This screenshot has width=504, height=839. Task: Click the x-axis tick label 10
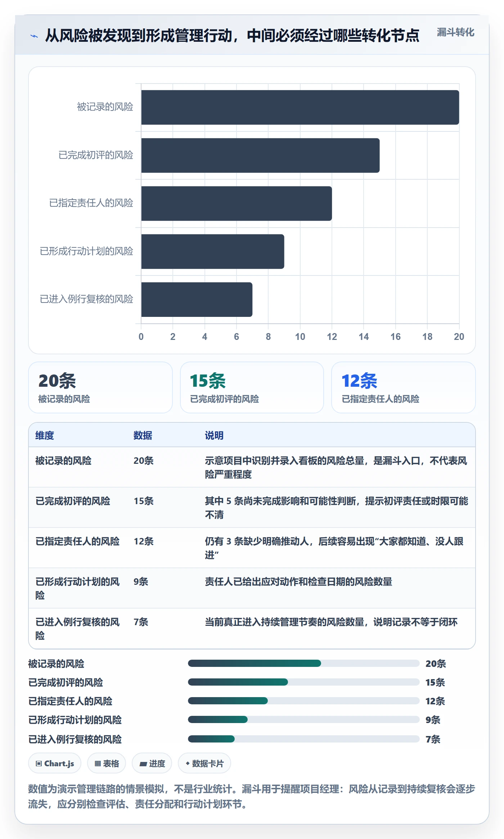point(300,337)
